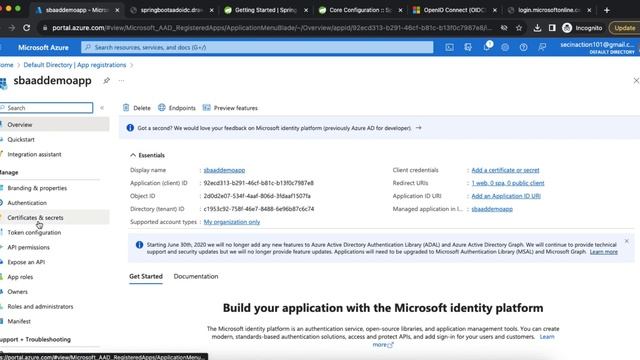Dismiss the ADAL deprecation notice
Screen dimensions: 640x360
627,241
